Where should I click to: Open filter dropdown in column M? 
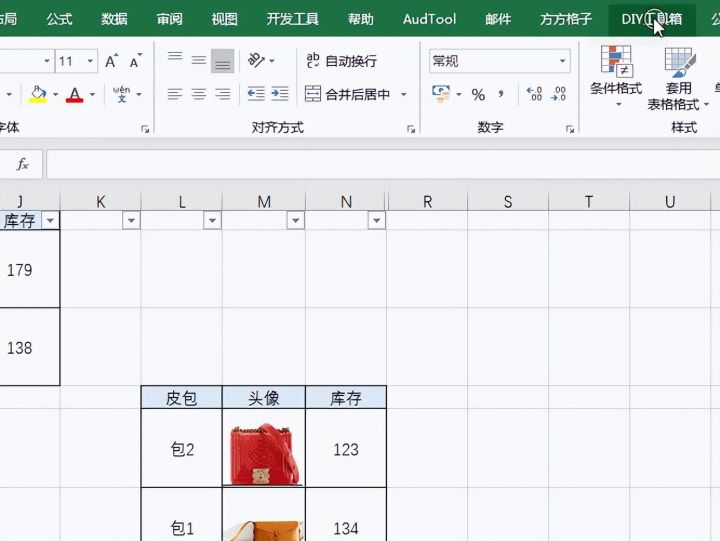pyautogui.click(x=295, y=220)
